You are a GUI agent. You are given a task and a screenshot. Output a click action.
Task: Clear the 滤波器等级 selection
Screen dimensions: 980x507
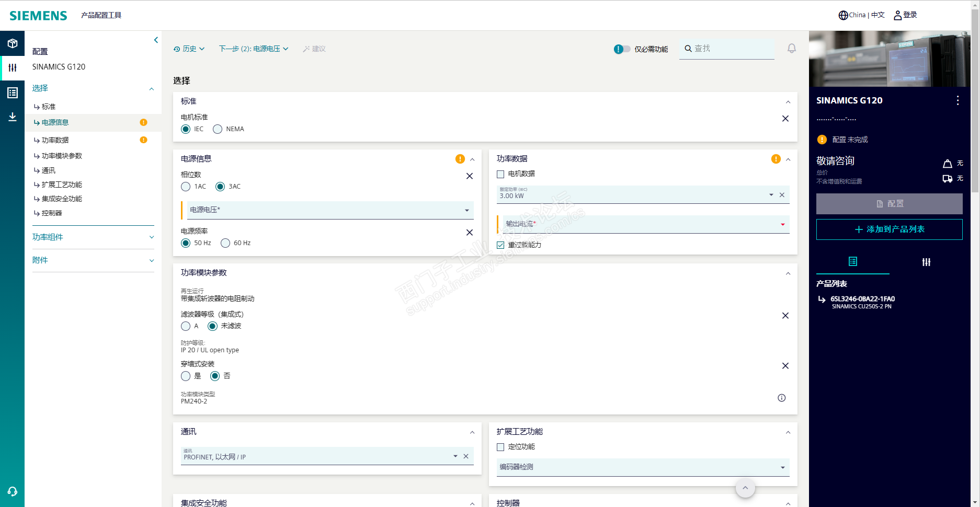[x=785, y=316]
